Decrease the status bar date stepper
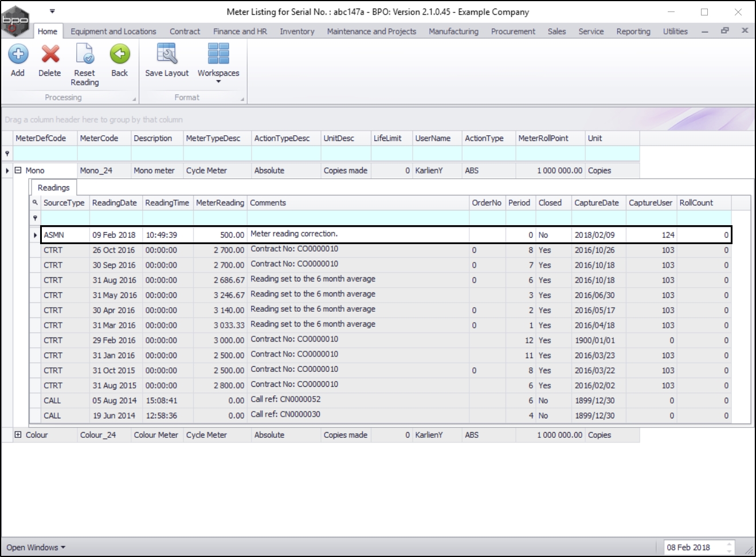 730,551
